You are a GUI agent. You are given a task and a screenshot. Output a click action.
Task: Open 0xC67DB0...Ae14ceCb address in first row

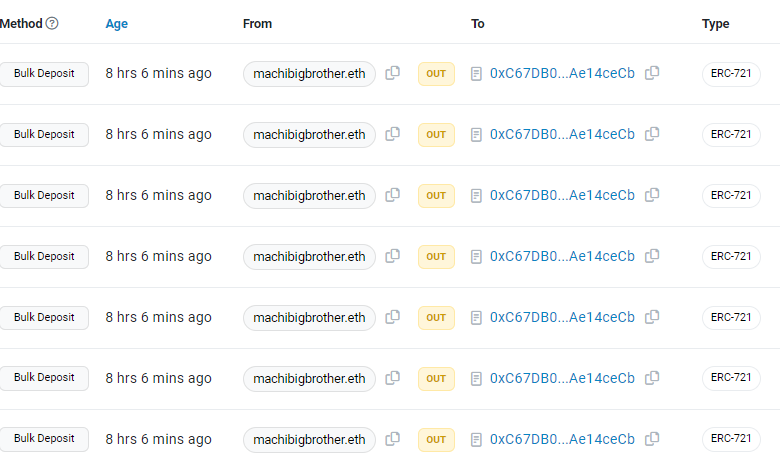[x=562, y=73]
